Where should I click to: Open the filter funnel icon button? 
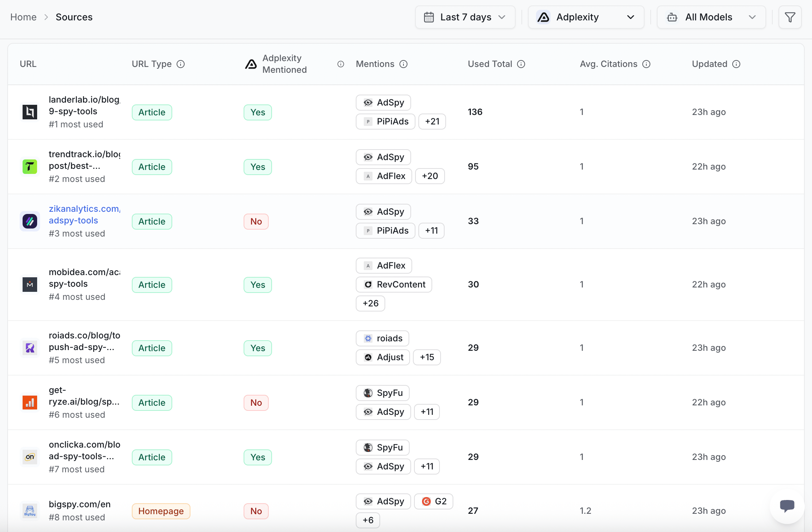(x=790, y=17)
